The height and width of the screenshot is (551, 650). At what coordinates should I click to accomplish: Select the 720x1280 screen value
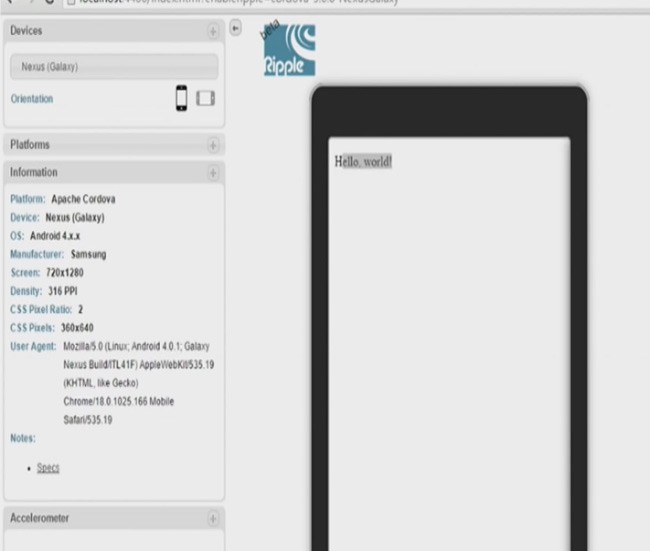65,272
